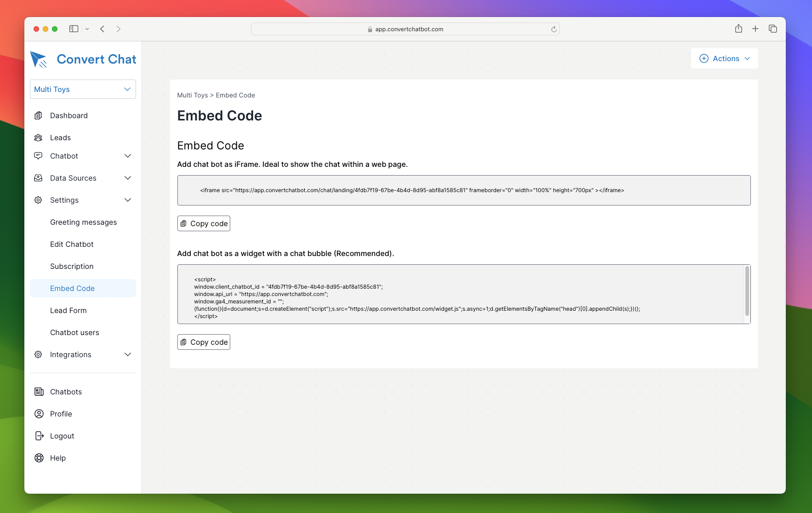Copy the widget script code
Screen dimensions: 812x513
tap(204, 342)
